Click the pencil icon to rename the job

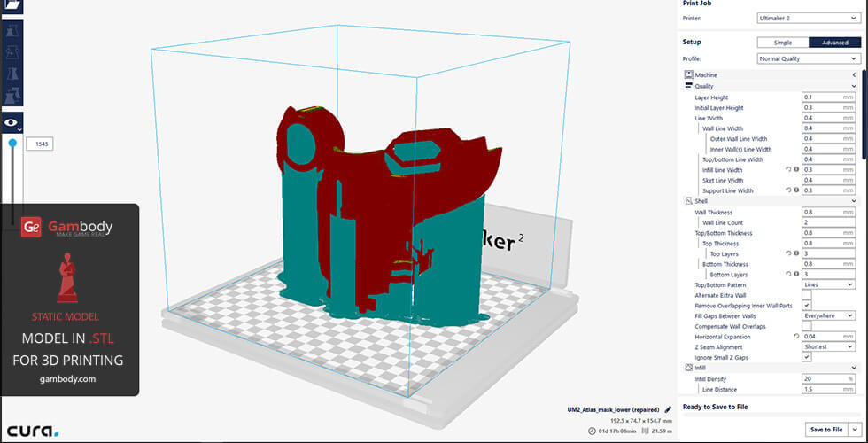pyautogui.click(x=669, y=410)
